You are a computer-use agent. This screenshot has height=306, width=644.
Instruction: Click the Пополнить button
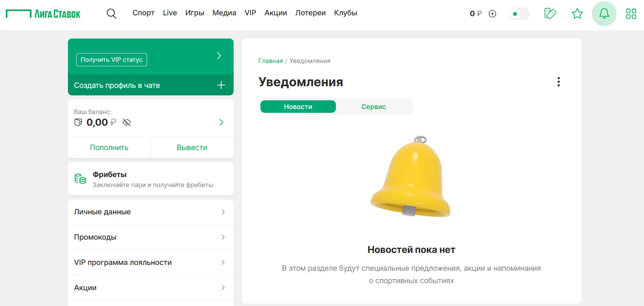coord(109,147)
